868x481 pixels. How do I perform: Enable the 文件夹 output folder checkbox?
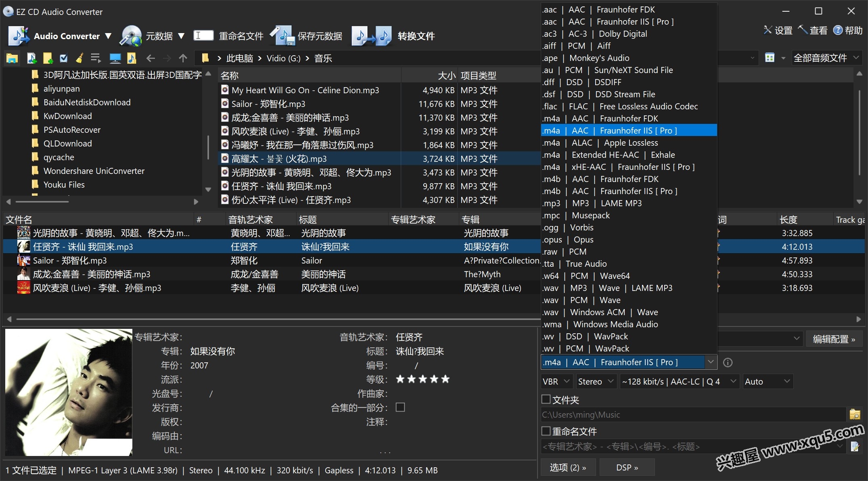click(546, 399)
